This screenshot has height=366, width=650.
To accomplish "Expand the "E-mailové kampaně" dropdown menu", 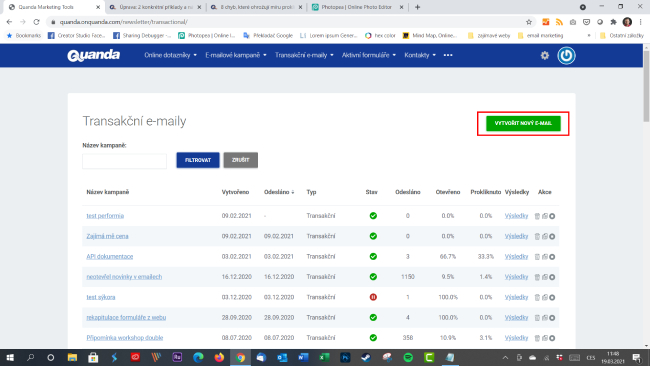I will [236, 55].
